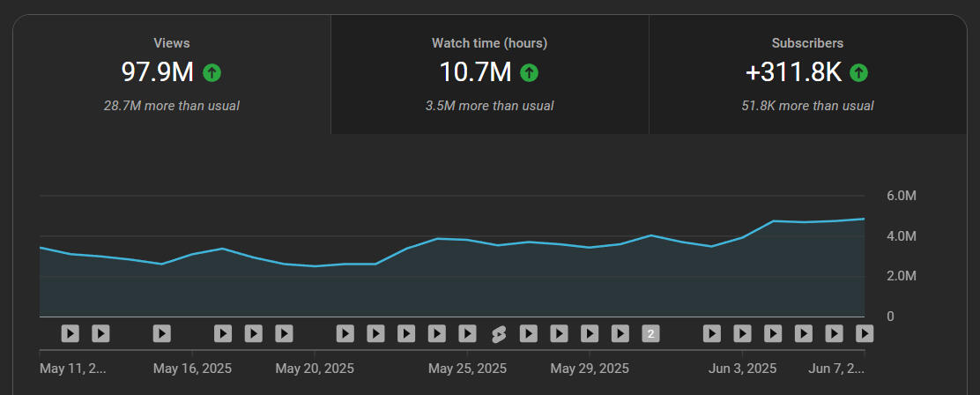Click video marker immediately right of Shorts icon
This screenshot has width=980, height=395.
click(x=529, y=333)
